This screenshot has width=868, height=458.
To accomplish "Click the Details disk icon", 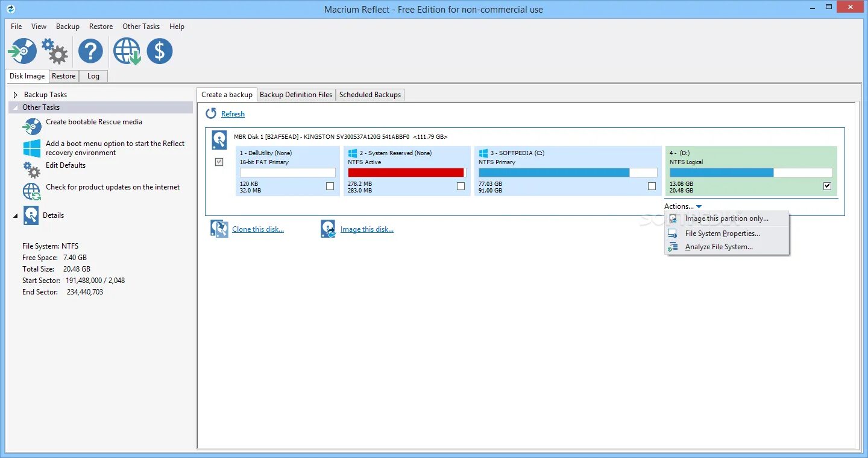I will pyautogui.click(x=31, y=215).
